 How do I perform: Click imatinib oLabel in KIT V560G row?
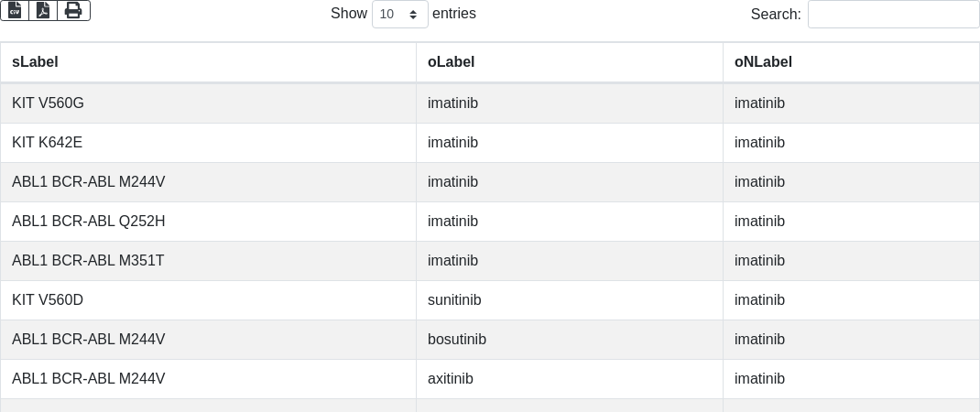tap(452, 103)
